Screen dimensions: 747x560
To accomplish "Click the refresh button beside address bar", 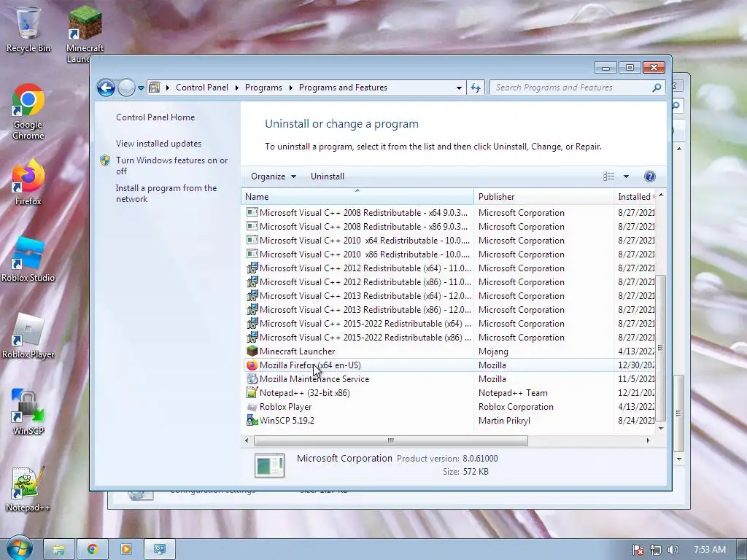I will tap(476, 87).
